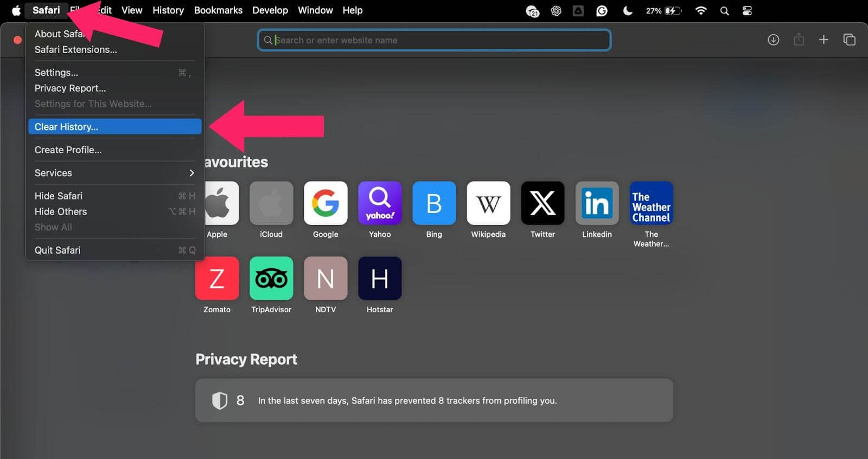The height and width of the screenshot is (459, 868).
Task: Select Clear History from the menu
Action: click(115, 127)
